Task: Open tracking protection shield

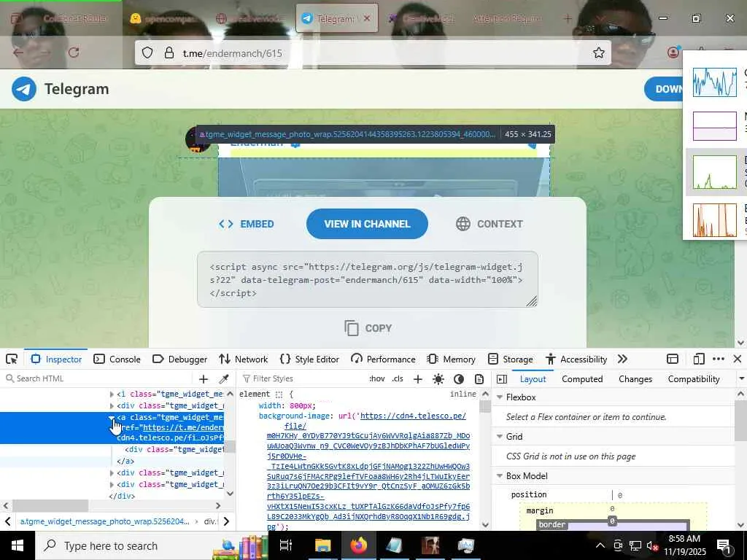Action: click(147, 52)
